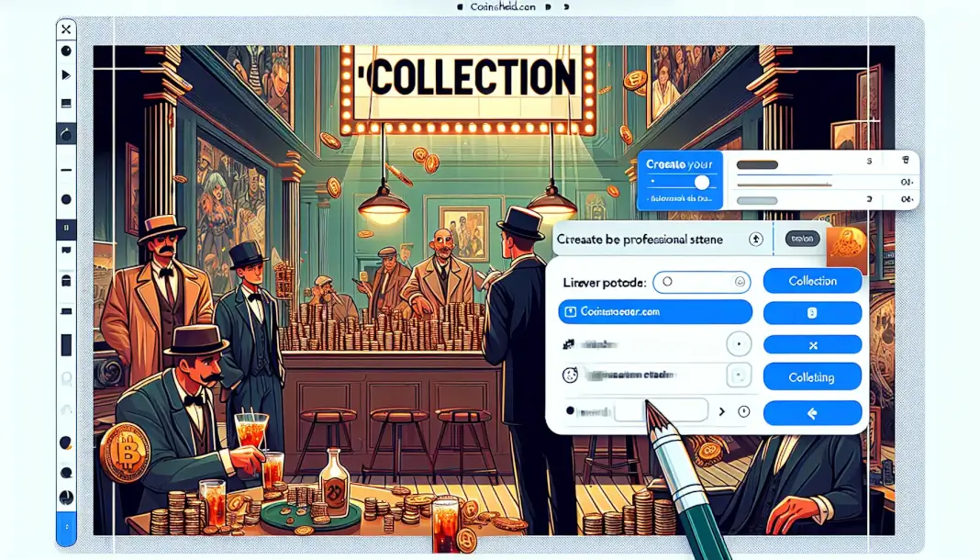The width and height of the screenshot is (980, 560).
Task: Click the blue Colleting button
Action: pos(812,376)
